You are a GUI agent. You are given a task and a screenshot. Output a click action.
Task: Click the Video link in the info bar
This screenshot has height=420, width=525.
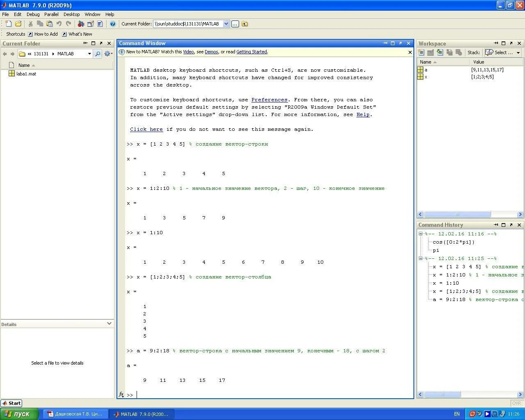[x=188, y=52]
